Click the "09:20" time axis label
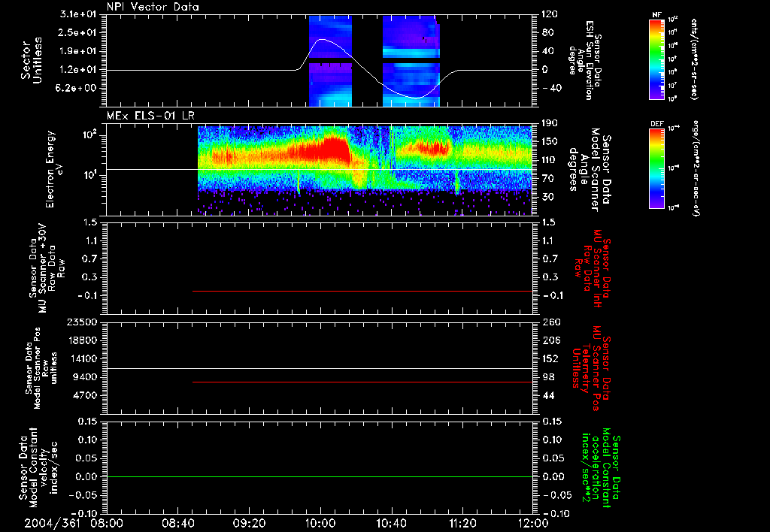This screenshot has width=770, height=532. tap(249, 523)
